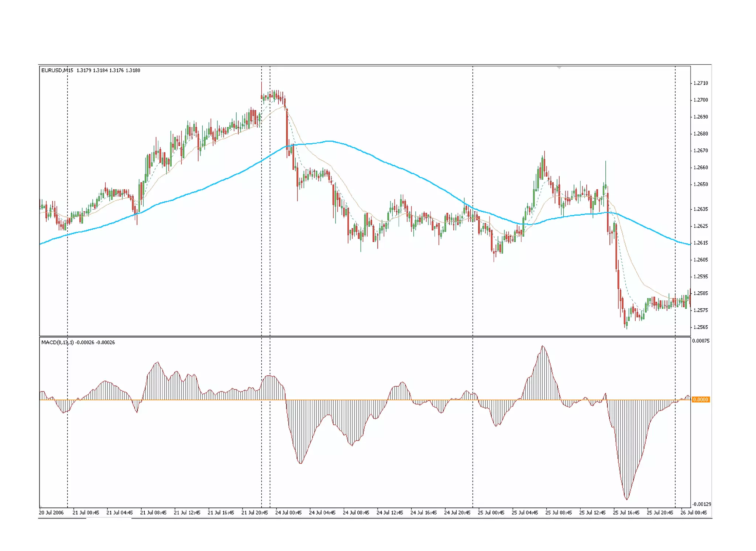The width and height of the screenshot is (756, 551).
Task: Click the 25 Jul 16:45 time label
Action: point(626,513)
